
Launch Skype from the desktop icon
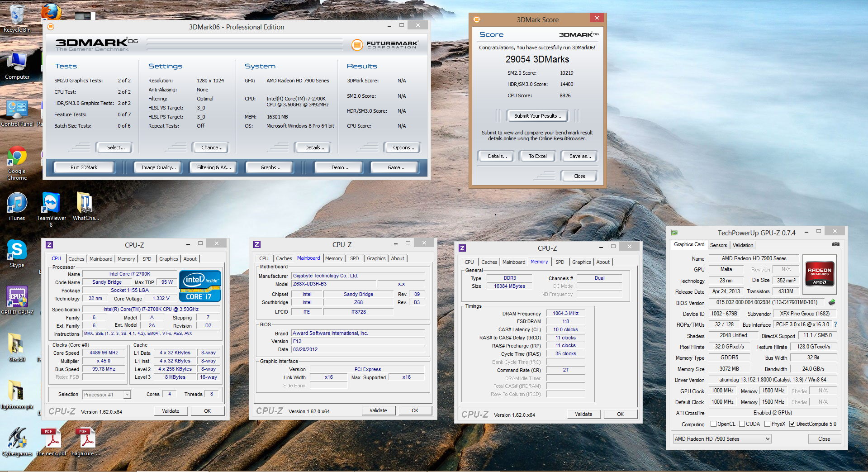[17, 253]
